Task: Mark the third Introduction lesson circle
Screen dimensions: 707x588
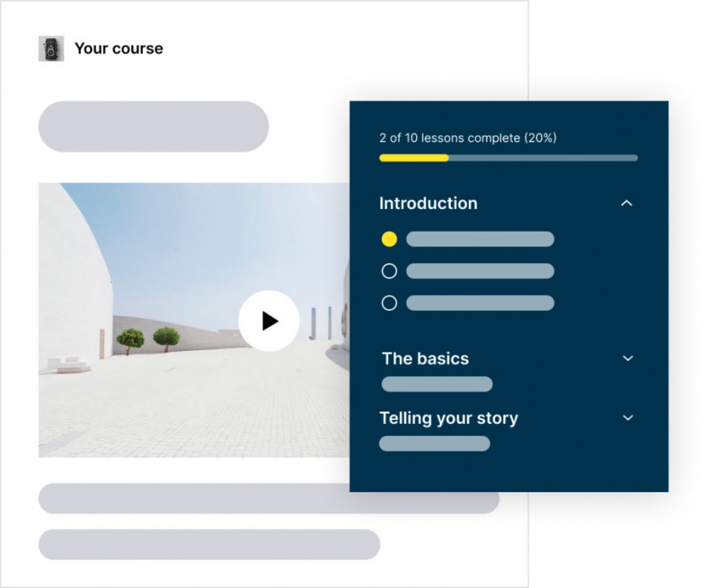Action: coord(389,303)
